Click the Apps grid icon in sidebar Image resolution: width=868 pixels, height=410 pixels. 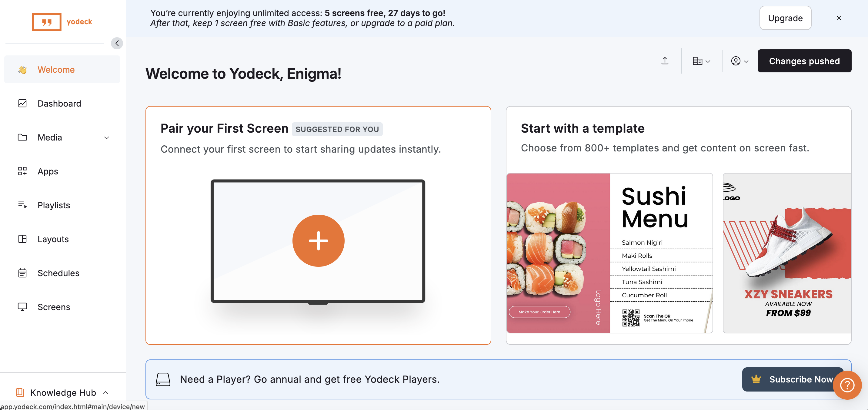point(22,171)
